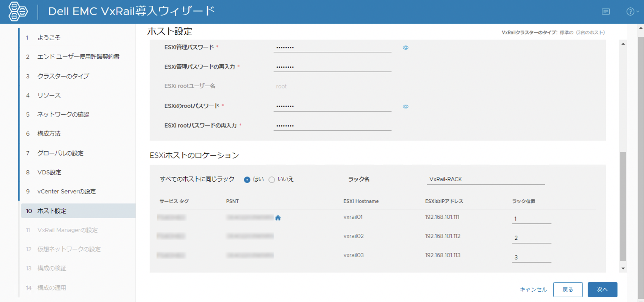Click rack position field for vxrail02

(531, 238)
